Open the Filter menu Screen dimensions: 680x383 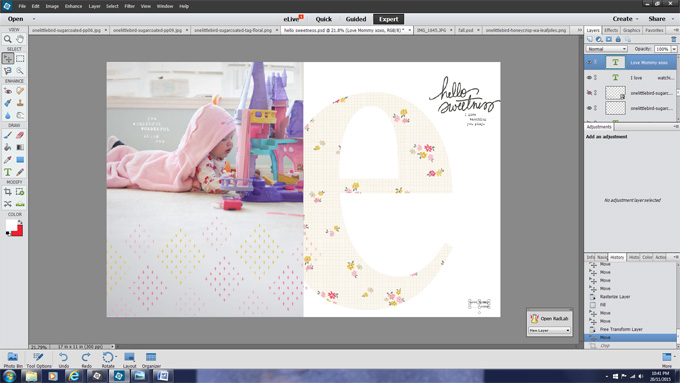click(x=129, y=6)
